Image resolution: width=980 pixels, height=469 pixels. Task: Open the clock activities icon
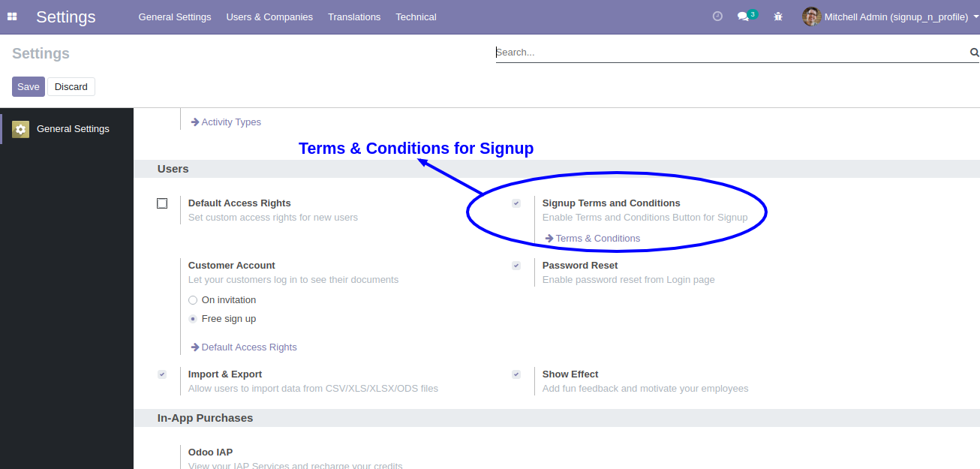717,17
